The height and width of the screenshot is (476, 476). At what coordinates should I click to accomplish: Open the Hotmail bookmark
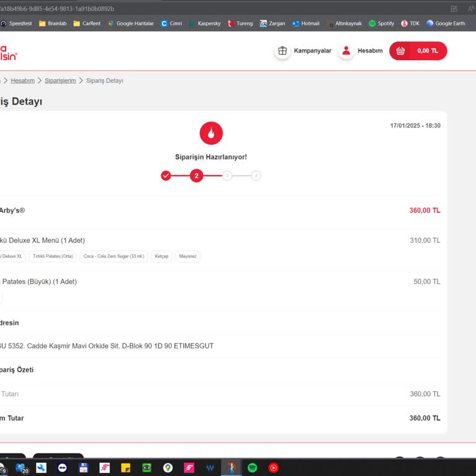[306, 24]
